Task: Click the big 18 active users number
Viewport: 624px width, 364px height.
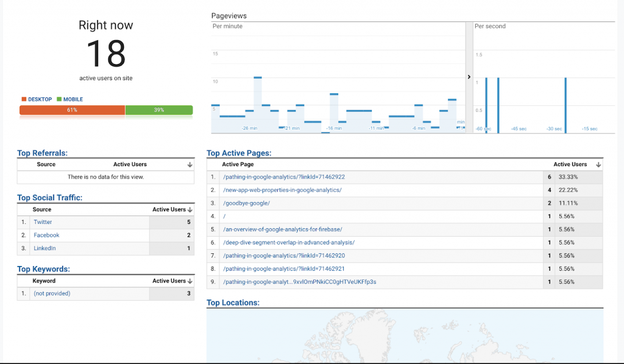Action: point(106,54)
